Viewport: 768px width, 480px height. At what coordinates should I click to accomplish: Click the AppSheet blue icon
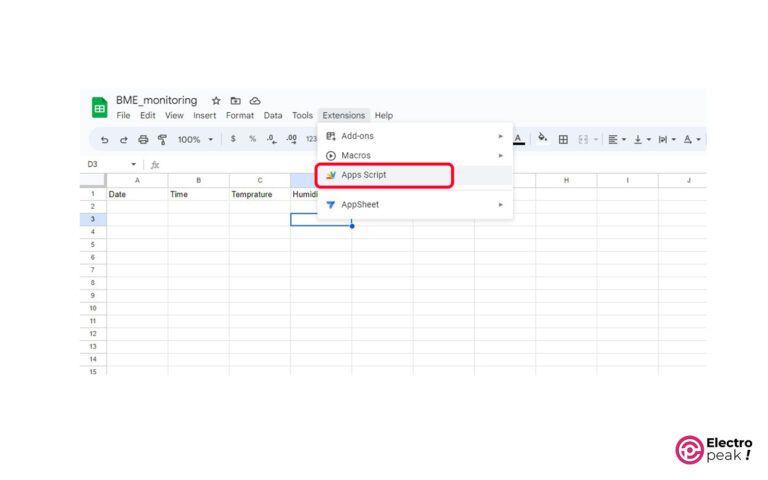[x=331, y=205]
